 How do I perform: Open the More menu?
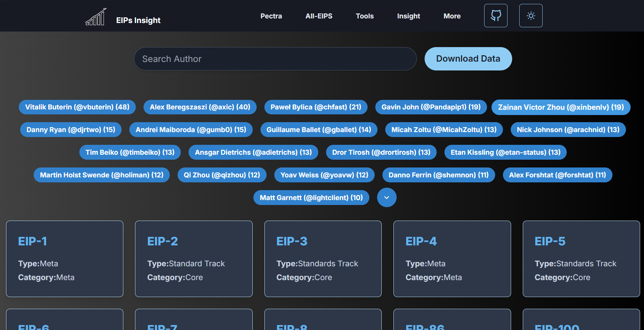(452, 16)
